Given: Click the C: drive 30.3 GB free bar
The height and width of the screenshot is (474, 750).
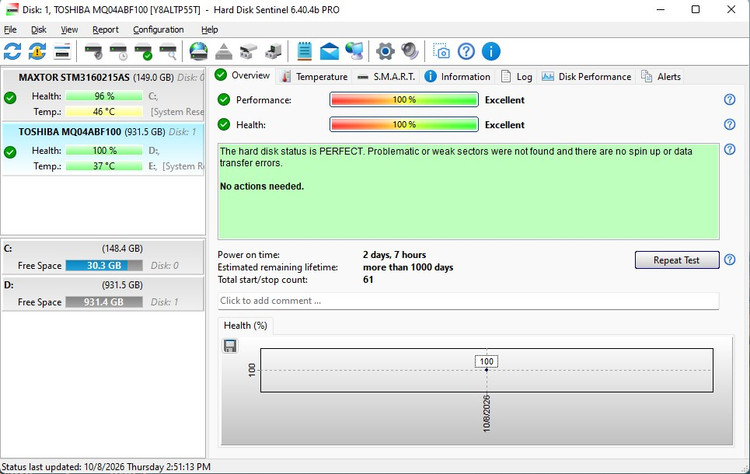Looking at the screenshot, I should pos(104,265).
